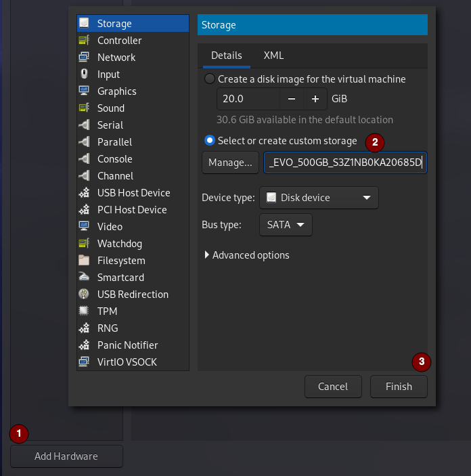The height and width of the screenshot is (476, 471).
Task: Click the TPM chip icon
Action: 84,311
